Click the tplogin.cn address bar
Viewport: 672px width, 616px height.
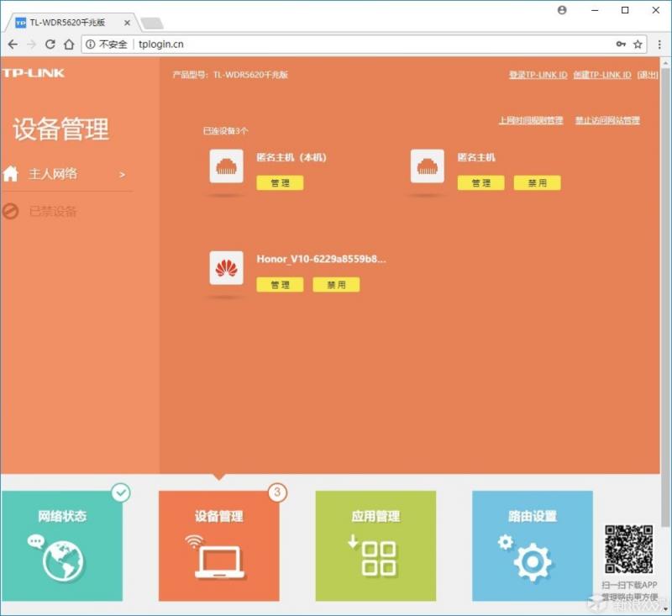(x=365, y=45)
